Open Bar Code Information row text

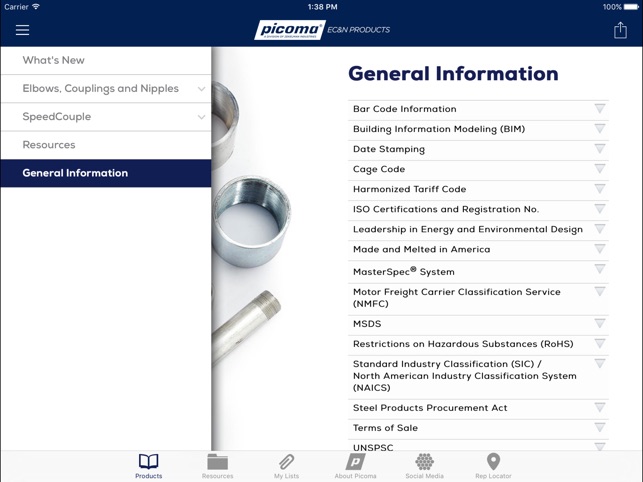point(405,109)
